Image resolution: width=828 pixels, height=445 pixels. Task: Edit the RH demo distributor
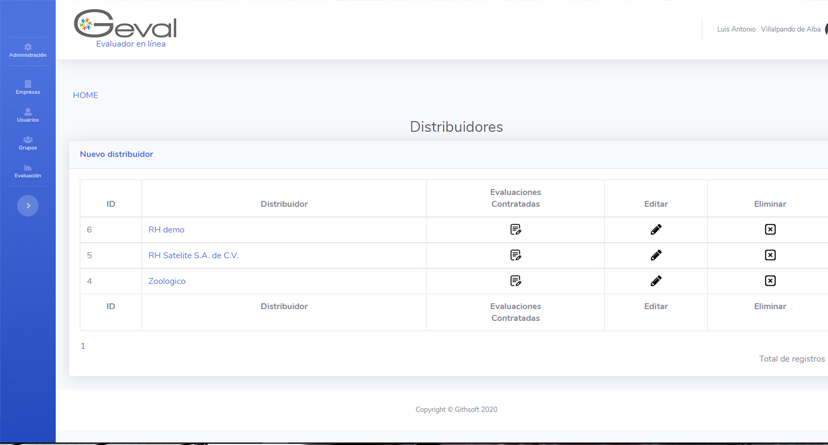[x=656, y=230]
